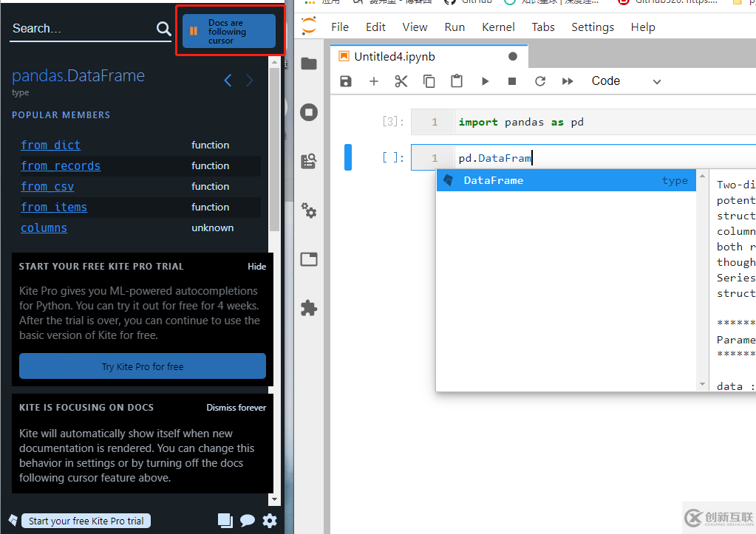Screen dimensions: 756x534
Task: Click the JupyterLab logo icon
Action: (309, 26)
